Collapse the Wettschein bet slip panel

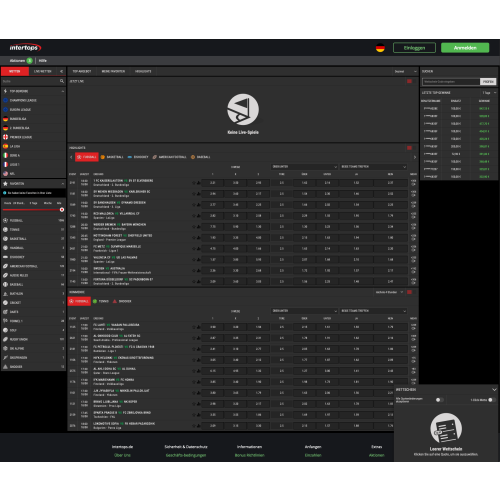pyautogui.click(x=494, y=389)
